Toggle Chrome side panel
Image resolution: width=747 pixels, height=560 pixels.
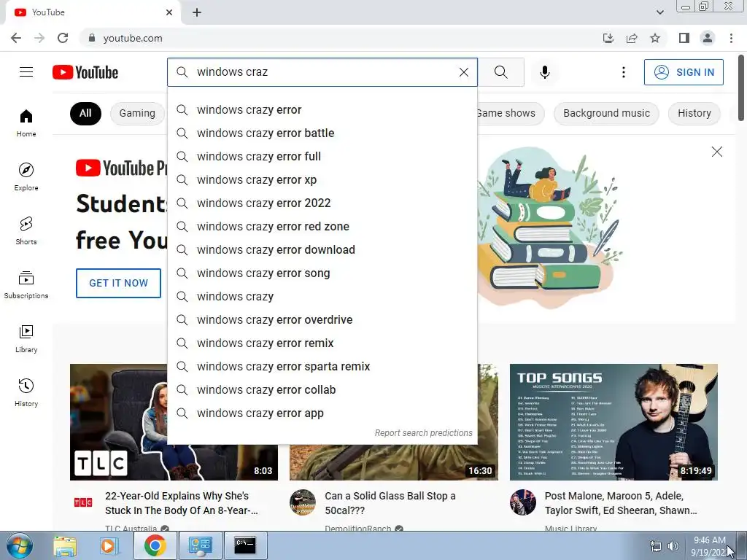click(684, 38)
